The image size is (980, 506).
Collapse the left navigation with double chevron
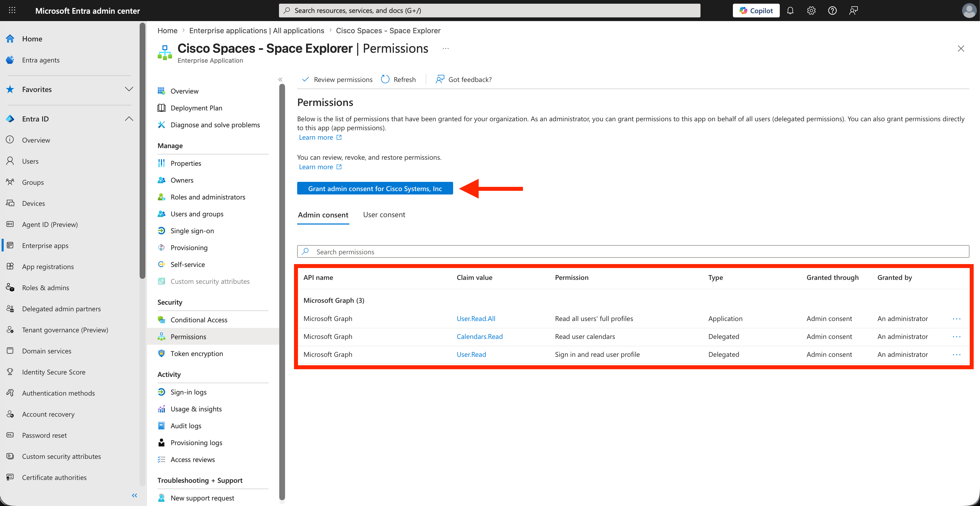click(x=134, y=495)
